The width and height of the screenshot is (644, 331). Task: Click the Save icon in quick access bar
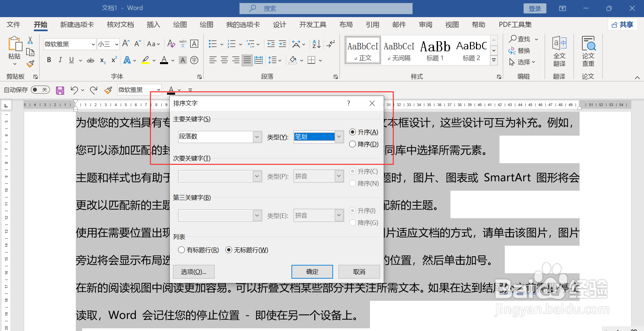[x=60, y=90]
